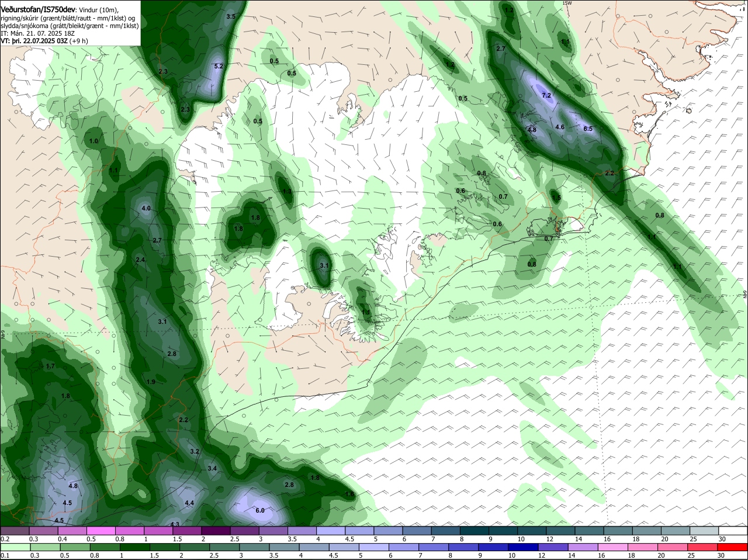Click the 2.4 precipitation value on the map
The width and height of the screenshot is (748, 560).
(x=140, y=260)
